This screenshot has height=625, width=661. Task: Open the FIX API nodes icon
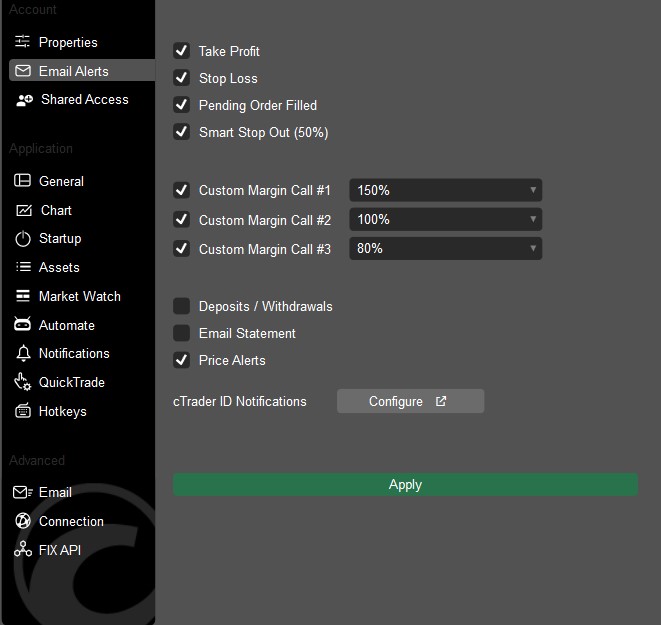tap(23, 549)
